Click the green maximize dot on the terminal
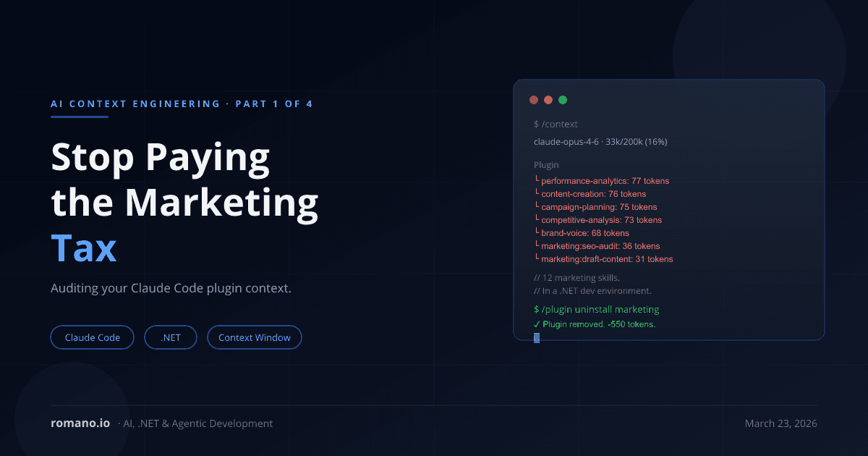Viewport: 868px width, 456px height. point(563,100)
